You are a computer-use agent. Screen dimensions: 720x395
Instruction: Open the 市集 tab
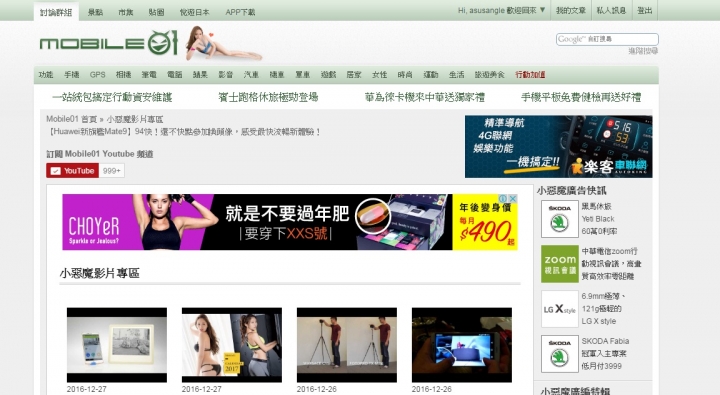(126, 12)
